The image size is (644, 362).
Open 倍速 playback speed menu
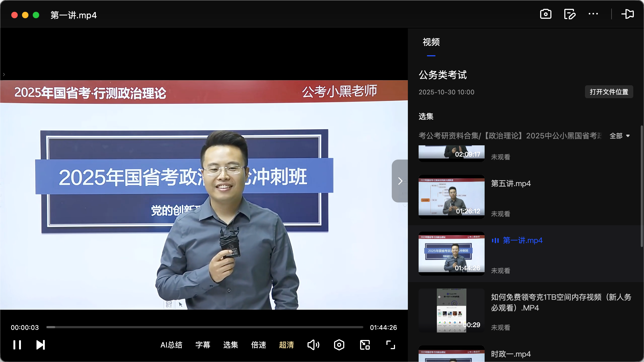[258, 345]
